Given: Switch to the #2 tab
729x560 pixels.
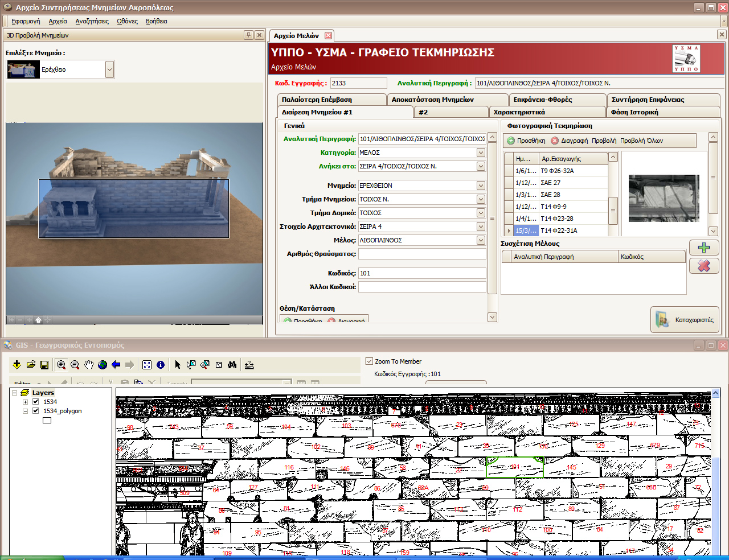Looking at the screenshot, I should pyautogui.click(x=451, y=112).
